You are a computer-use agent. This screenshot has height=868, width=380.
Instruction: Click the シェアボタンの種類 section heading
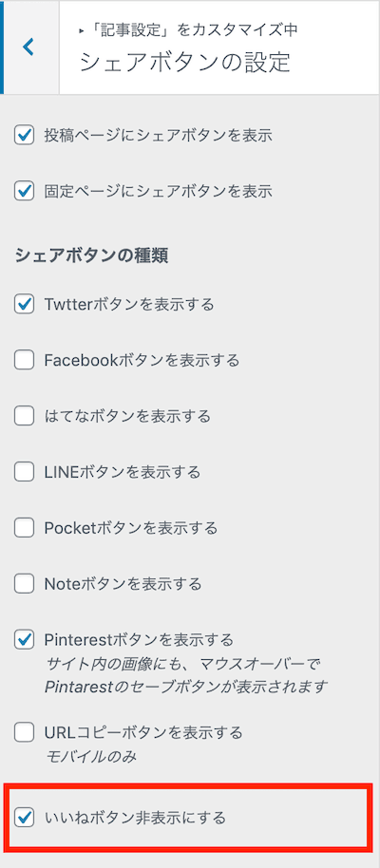tap(92, 255)
